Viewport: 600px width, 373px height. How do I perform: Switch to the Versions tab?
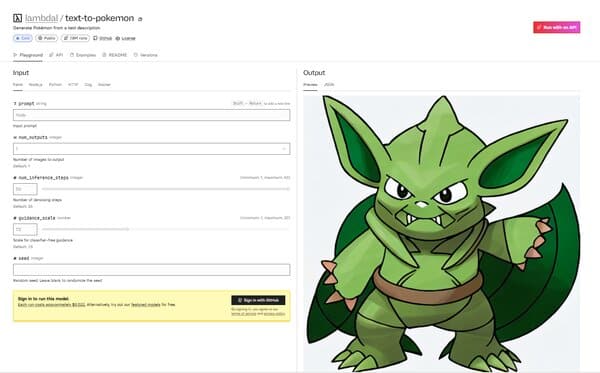point(145,55)
